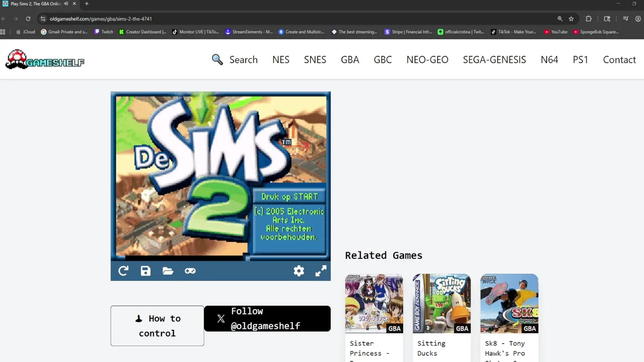Open the SpongeBob Square bookmark
The width and height of the screenshot is (644, 362).
coord(596,32)
